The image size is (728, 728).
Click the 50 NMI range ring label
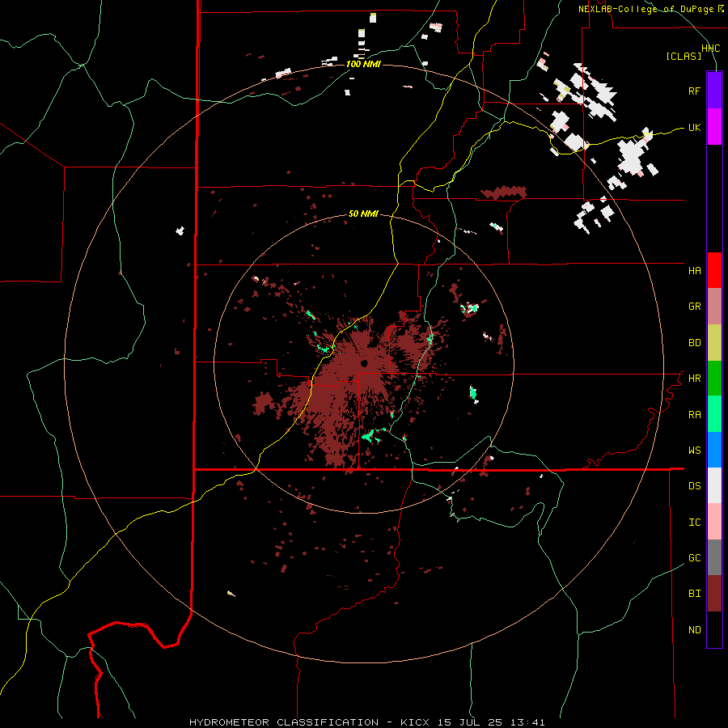point(363,214)
